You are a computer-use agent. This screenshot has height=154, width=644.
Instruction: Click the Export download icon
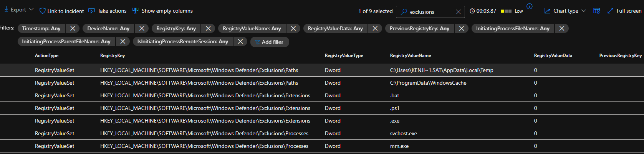(x=6, y=10)
